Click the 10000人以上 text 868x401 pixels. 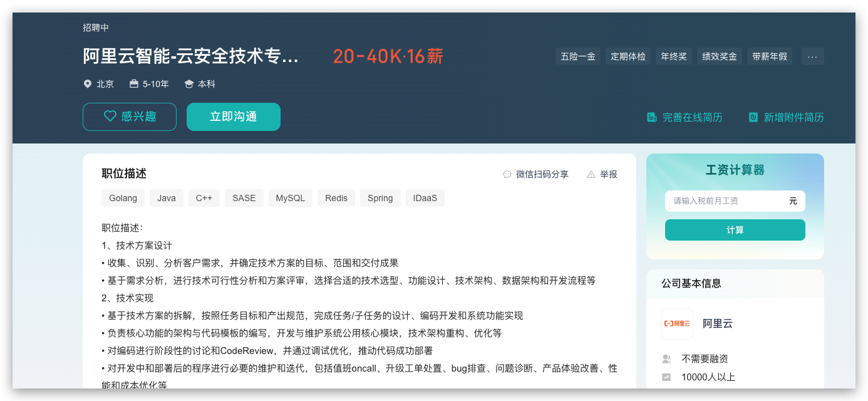(x=708, y=377)
